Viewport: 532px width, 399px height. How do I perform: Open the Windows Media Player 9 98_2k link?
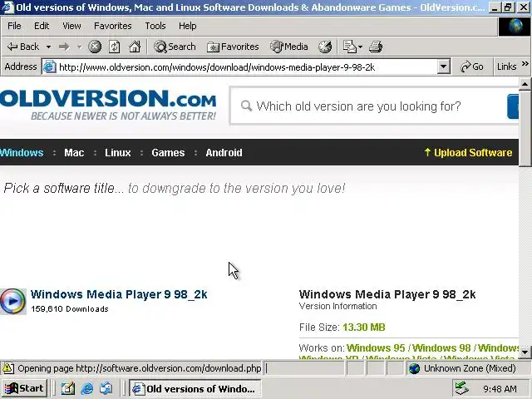point(119,294)
